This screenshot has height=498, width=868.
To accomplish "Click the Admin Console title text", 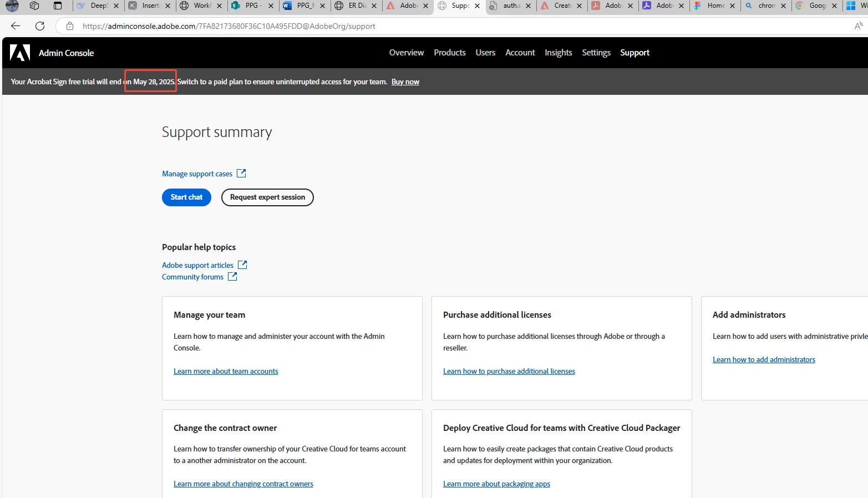I will pos(66,53).
